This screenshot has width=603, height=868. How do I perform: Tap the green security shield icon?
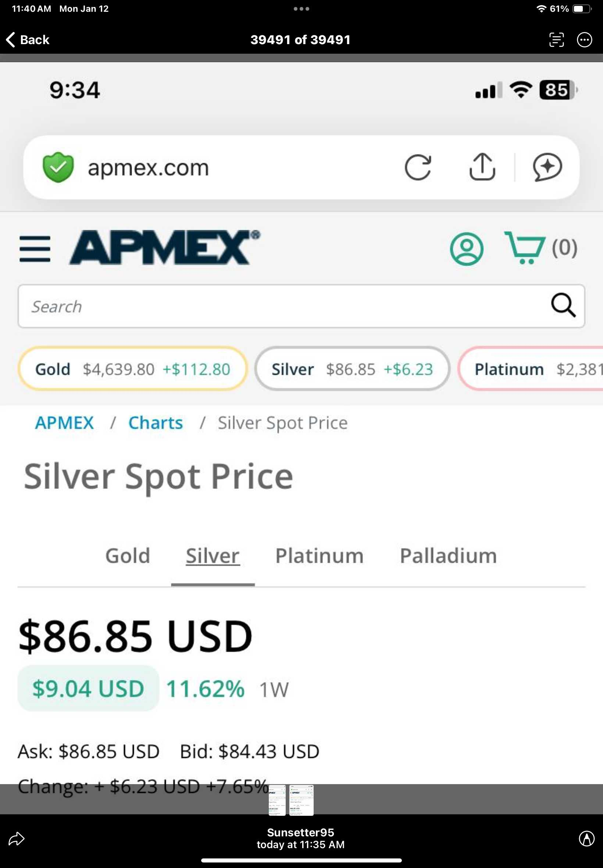click(x=58, y=167)
